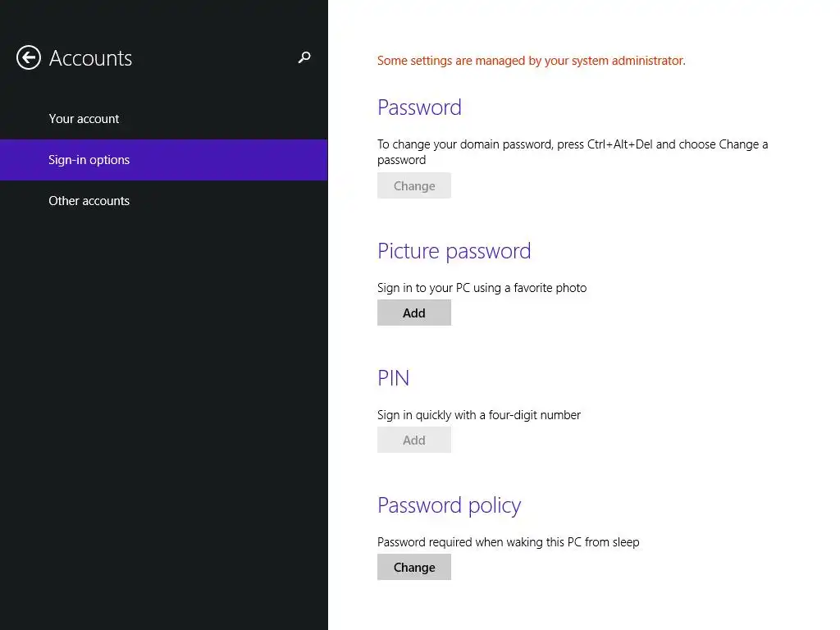Select Sign-in options in the sidebar
The image size is (840, 630).
pyautogui.click(x=89, y=160)
